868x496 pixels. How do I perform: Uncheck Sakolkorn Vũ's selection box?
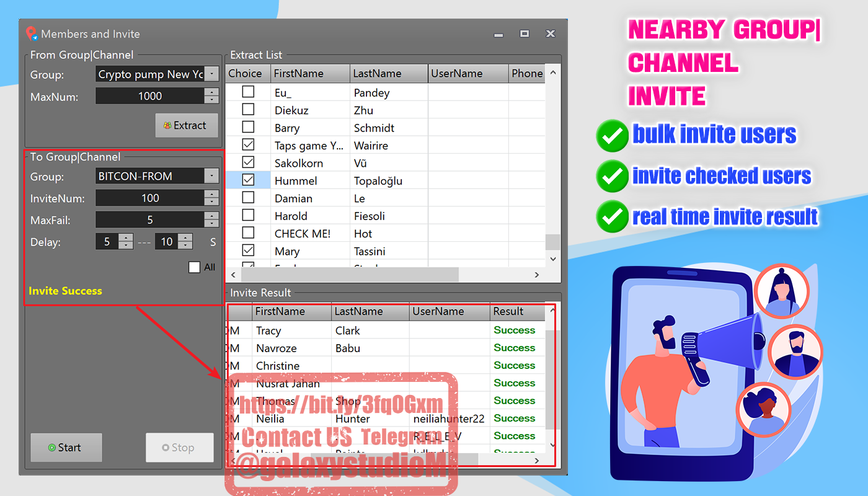point(248,162)
